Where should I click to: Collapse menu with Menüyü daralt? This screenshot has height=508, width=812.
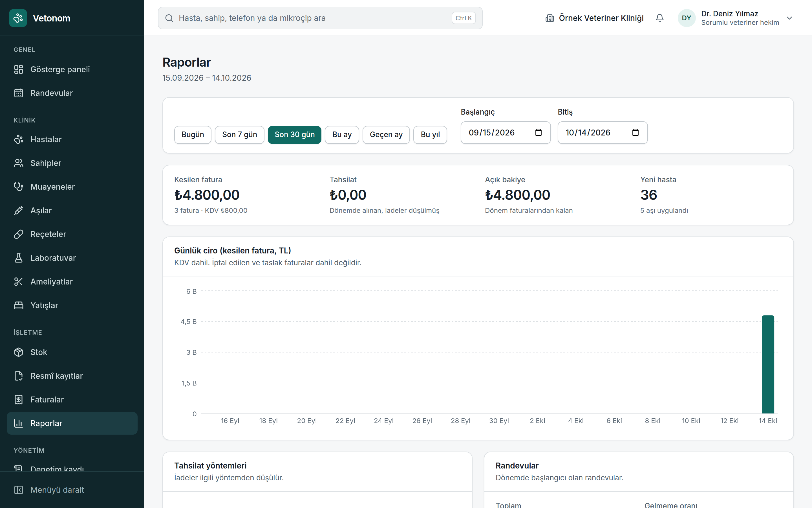click(x=72, y=490)
